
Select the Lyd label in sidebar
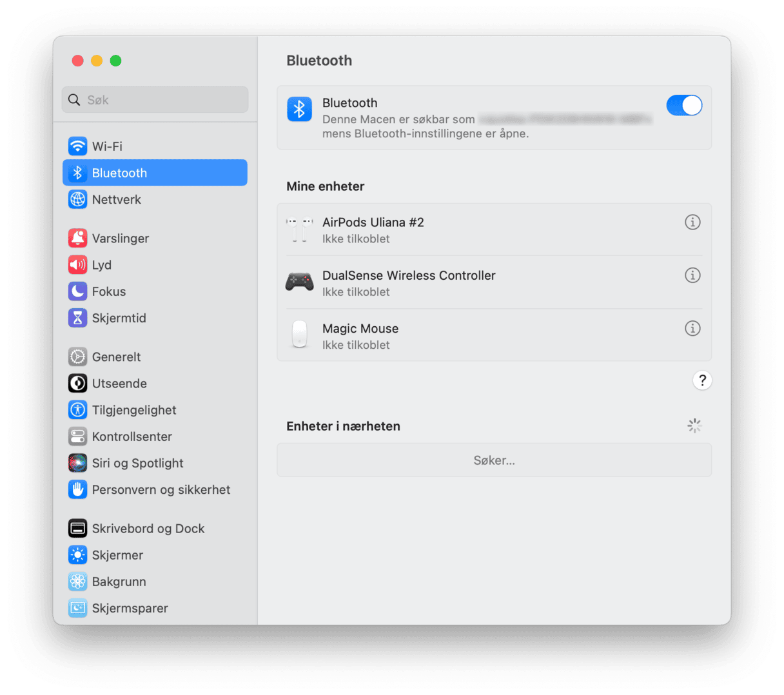[102, 265]
